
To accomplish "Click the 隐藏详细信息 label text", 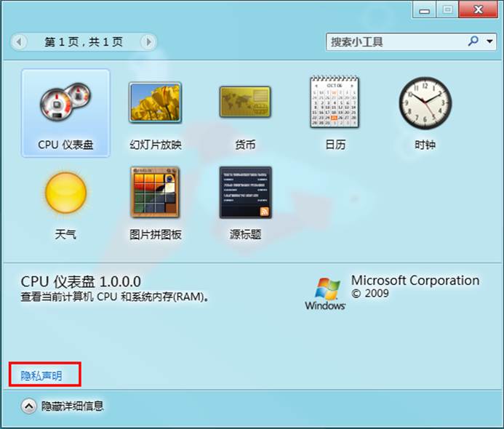I will [72, 406].
